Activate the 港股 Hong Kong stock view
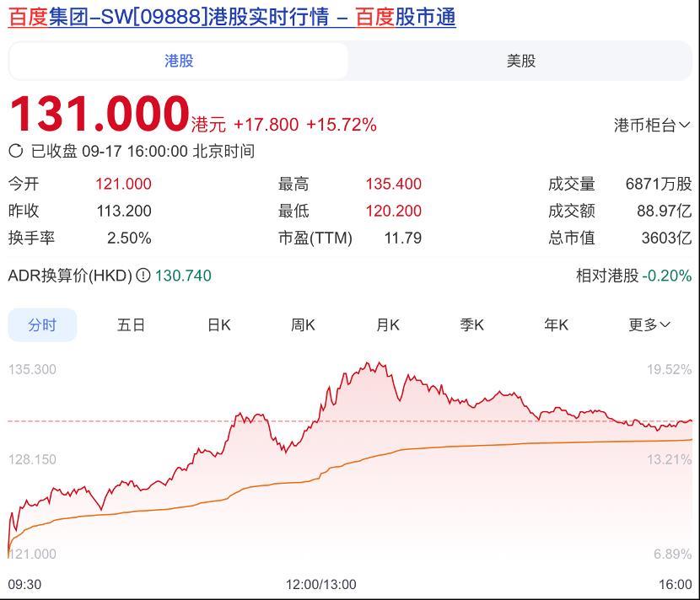The height and width of the screenshot is (600, 700). click(179, 62)
